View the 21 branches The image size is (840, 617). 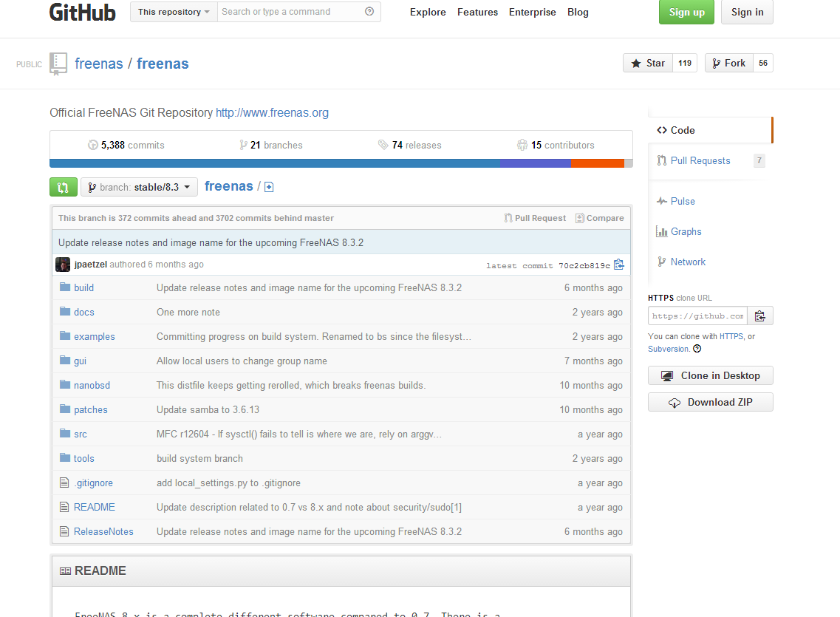coord(271,145)
